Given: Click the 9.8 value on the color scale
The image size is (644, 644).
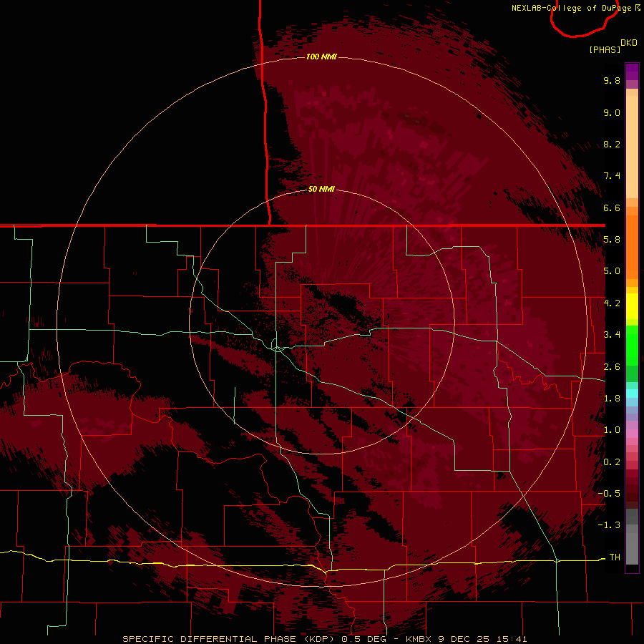Looking at the screenshot, I should tap(612, 80).
